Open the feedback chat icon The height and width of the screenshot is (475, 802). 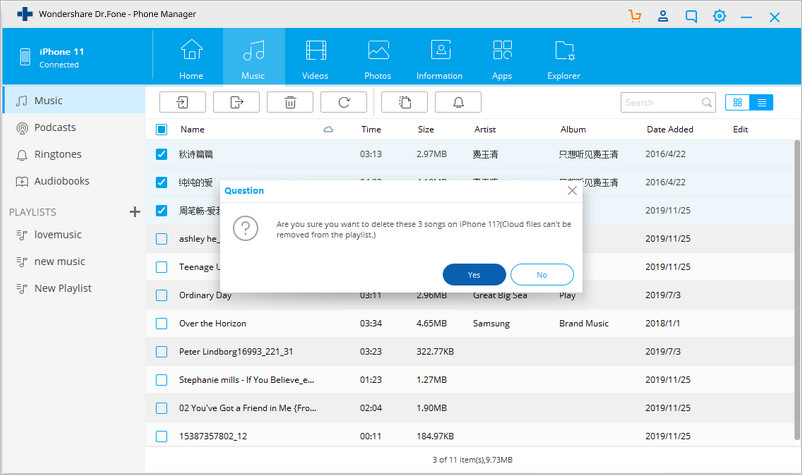click(691, 16)
